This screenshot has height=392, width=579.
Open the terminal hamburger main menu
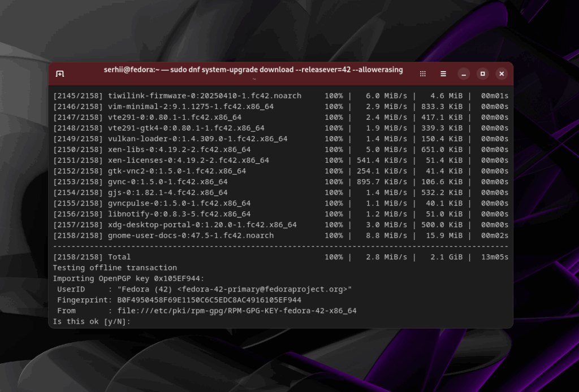[x=443, y=74]
